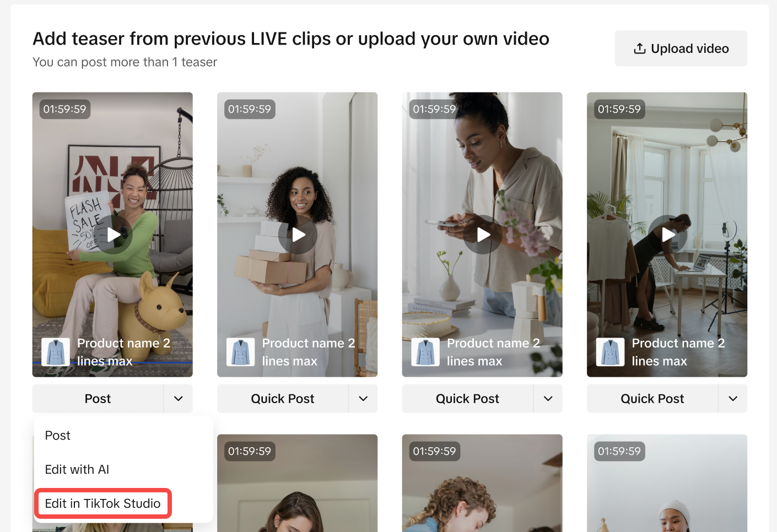
Task: Select Post from the dropdown menu
Action: [x=58, y=436]
